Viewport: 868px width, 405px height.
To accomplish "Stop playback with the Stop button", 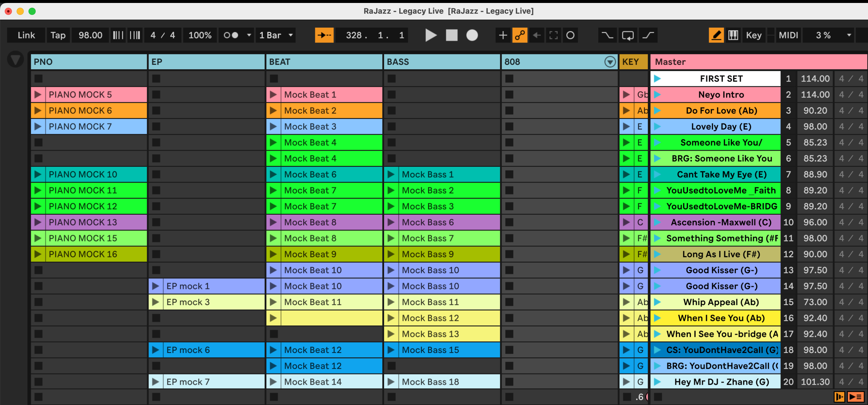I will pos(452,35).
